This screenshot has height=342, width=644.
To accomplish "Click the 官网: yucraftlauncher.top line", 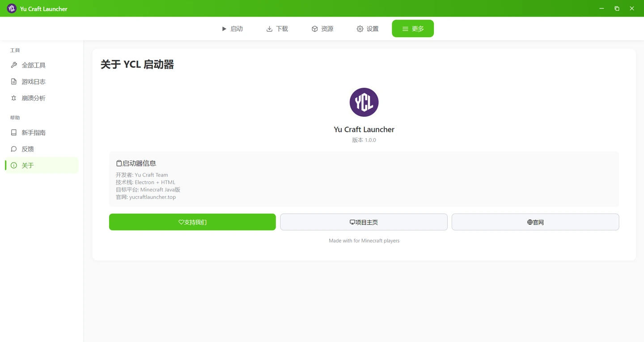I will coord(146,197).
